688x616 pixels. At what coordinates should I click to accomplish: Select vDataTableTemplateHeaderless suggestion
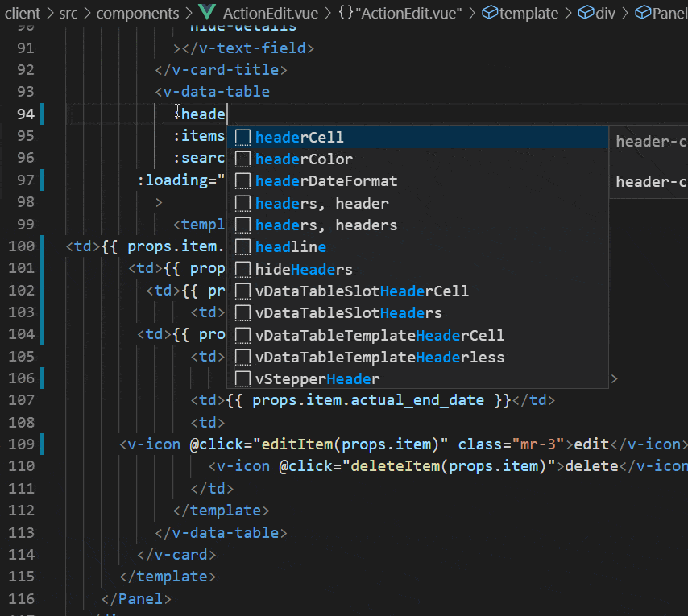pyautogui.click(x=379, y=357)
